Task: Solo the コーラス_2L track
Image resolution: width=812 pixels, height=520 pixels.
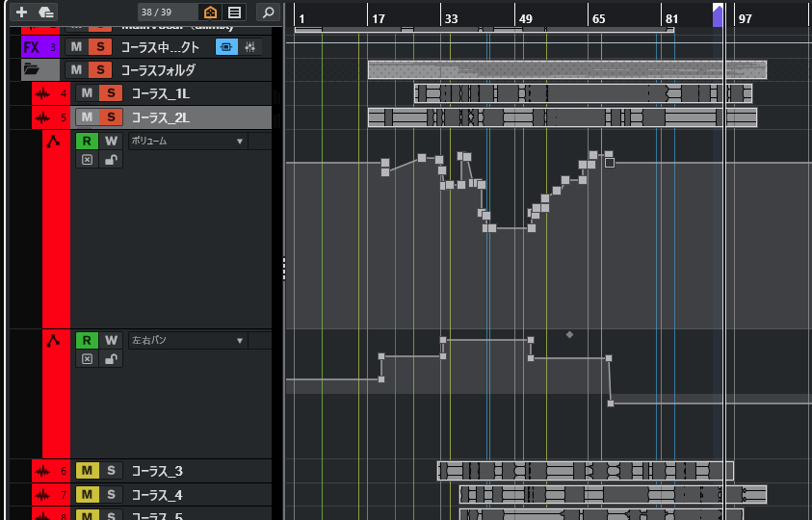Action: pyautogui.click(x=111, y=117)
